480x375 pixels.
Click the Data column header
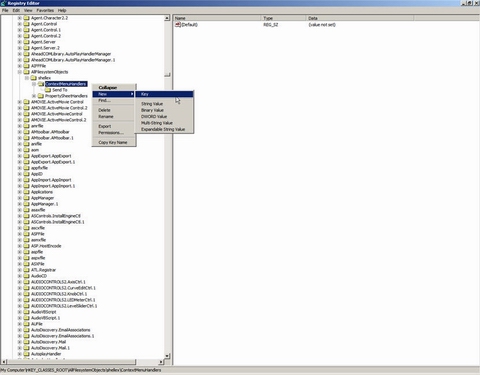tap(360, 18)
